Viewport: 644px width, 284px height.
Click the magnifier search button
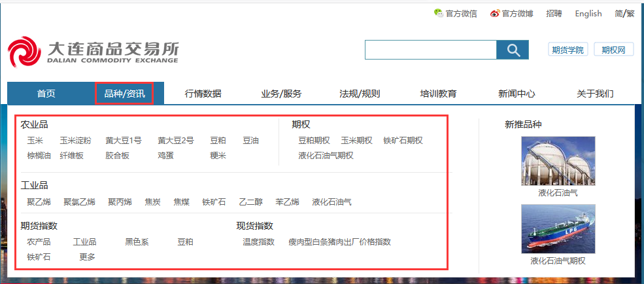[513, 50]
